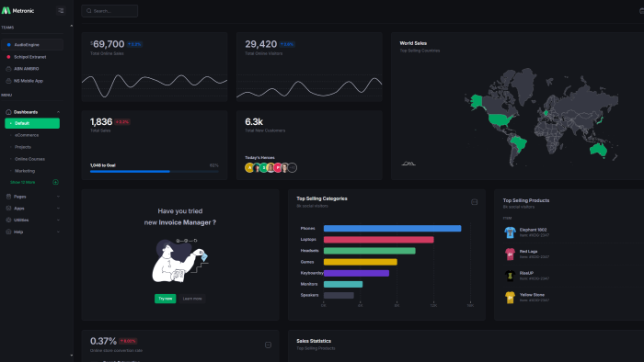
Task: Click the Elephant 1802 shirt icon
Action: [510, 232]
